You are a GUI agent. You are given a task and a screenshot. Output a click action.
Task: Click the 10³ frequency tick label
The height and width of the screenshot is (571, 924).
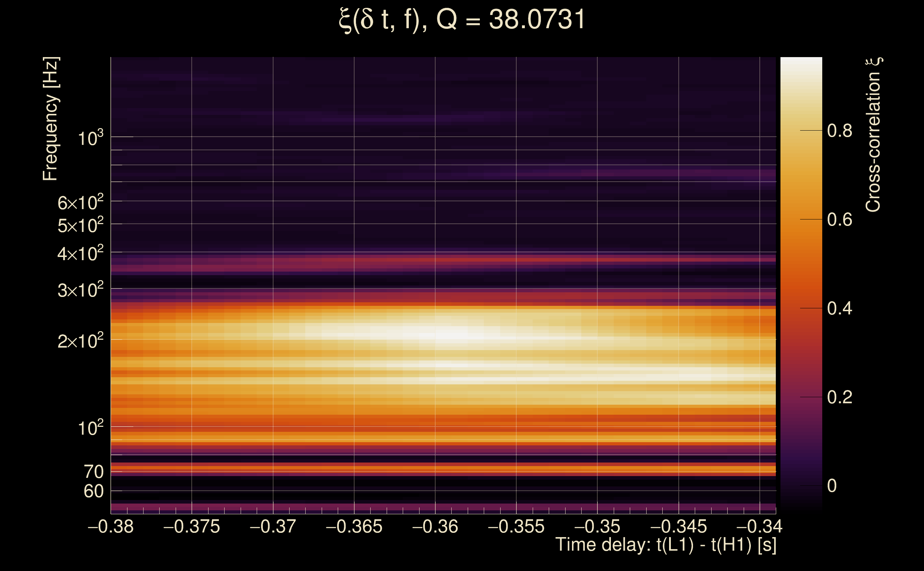click(x=90, y=138)
